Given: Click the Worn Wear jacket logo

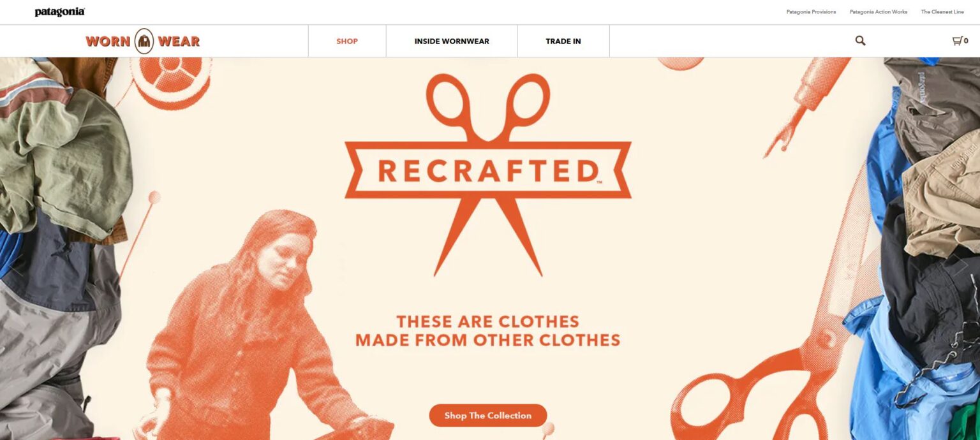Looking at the screenshot, I should (143, 41).
